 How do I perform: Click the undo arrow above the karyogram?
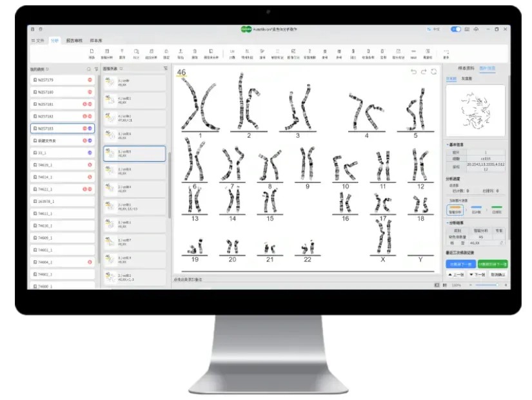[413, 71]
